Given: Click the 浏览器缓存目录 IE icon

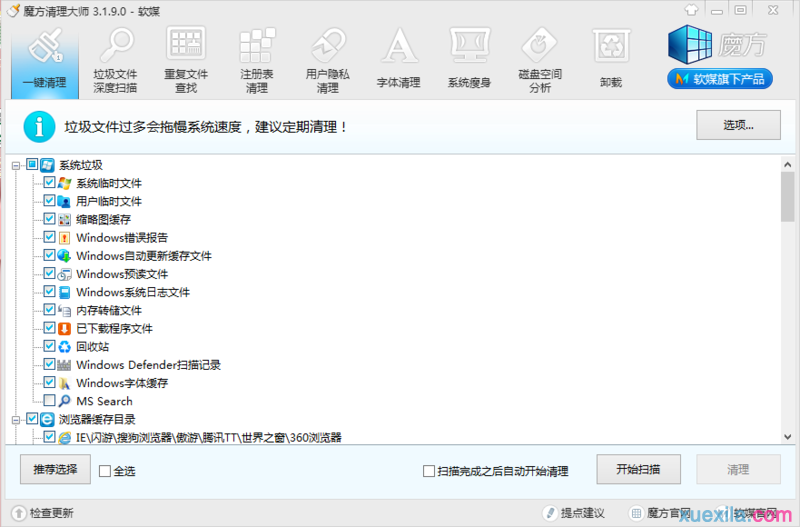Looking at the screenshot, I should [47, 419].
